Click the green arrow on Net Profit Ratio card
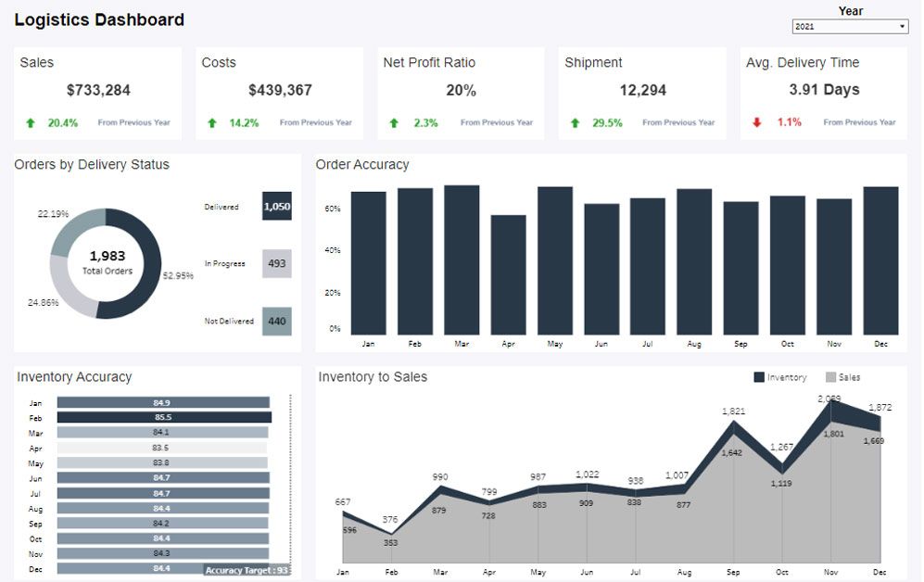Image resolution: width=924 pixels, height=582 pixels. click(x=392, y=121)
